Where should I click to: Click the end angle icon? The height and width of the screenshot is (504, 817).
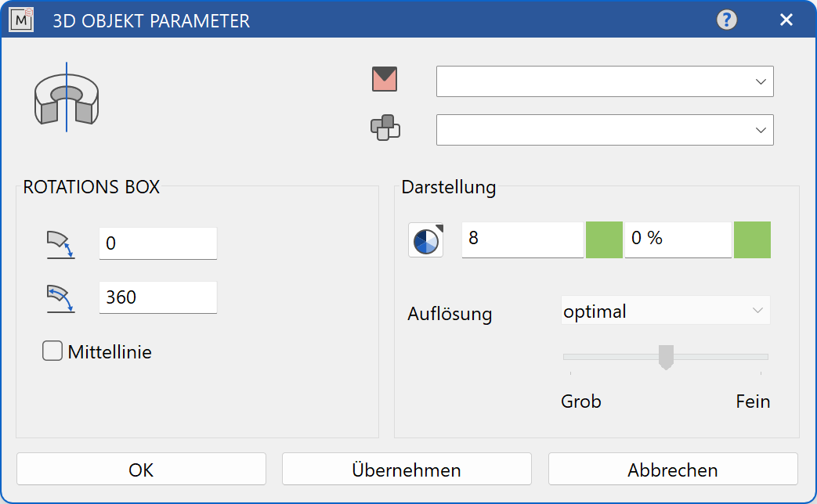[x=60, y=298]
